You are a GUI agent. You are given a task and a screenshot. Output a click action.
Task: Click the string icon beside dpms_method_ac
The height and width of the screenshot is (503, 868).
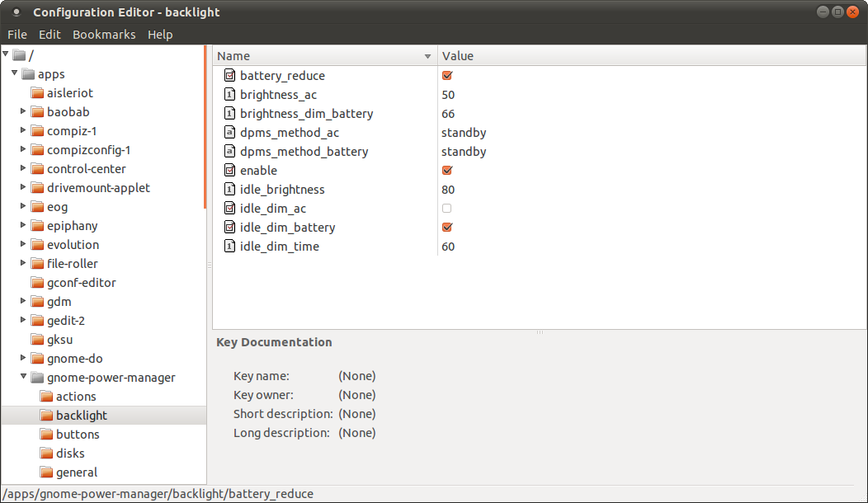[230, 133]
